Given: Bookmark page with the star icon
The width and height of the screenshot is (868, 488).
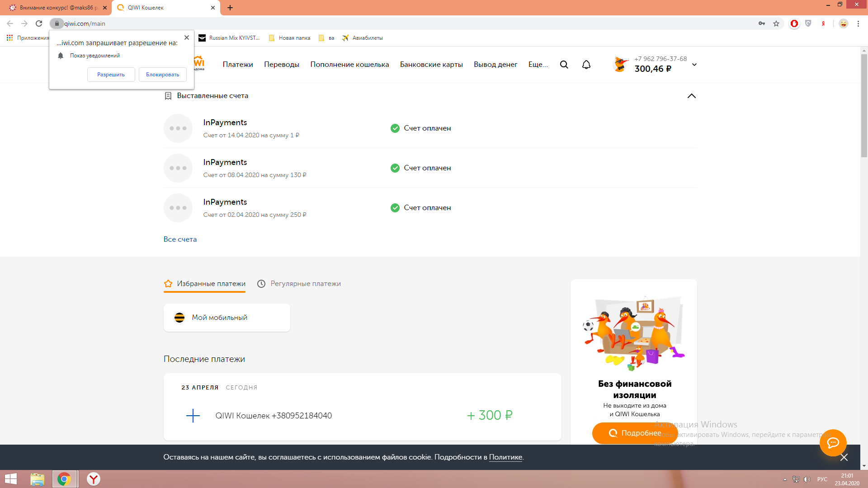Looking at the screenshot, I should point(776,23).
